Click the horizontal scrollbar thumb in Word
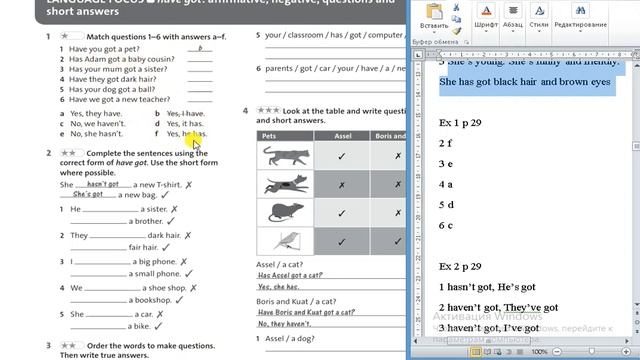 pos(488,341)
